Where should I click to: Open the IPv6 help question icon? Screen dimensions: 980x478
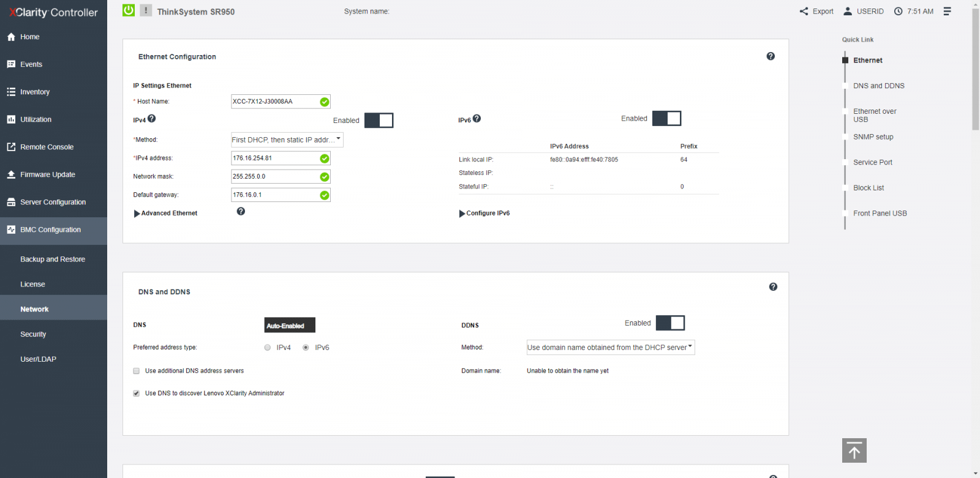click(477, 119)
